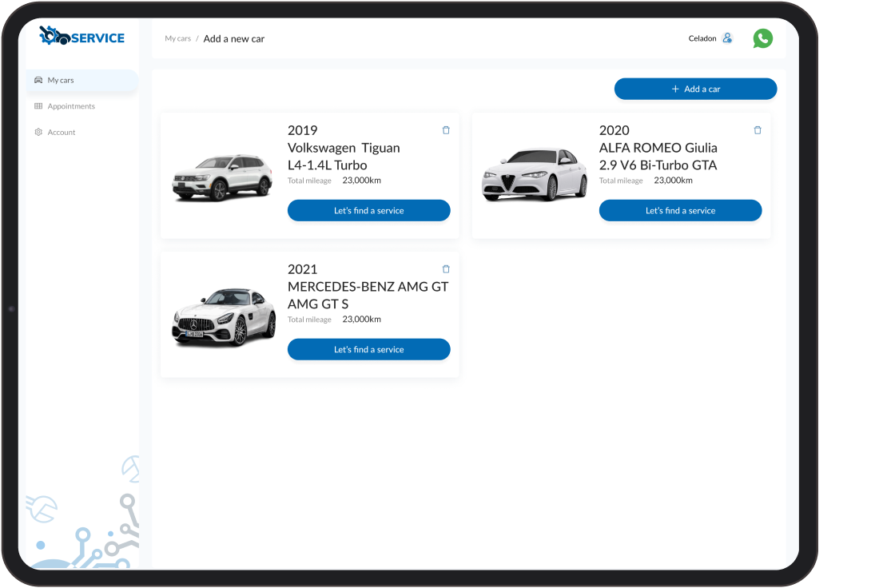The height and width of the screenshot is (588, 879).
Task: Navigate to Account from the sidebar
Action: pyautogui.click(x=62, y=132)
